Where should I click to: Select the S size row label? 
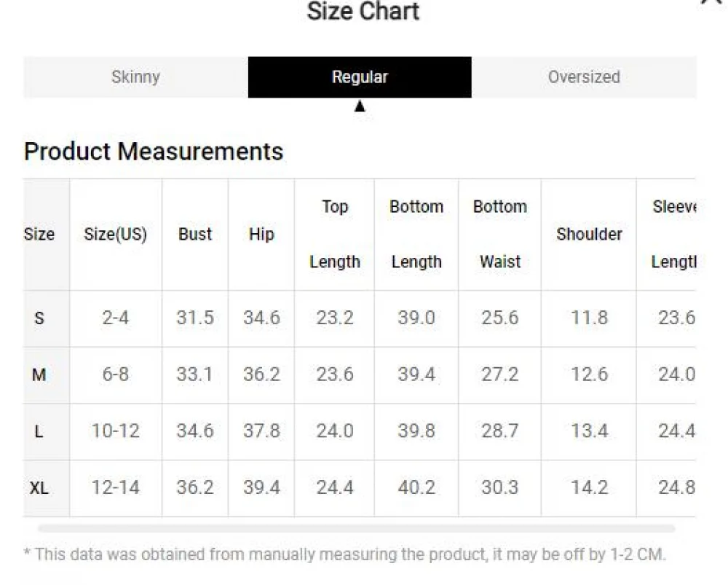[x=39, y=318]
